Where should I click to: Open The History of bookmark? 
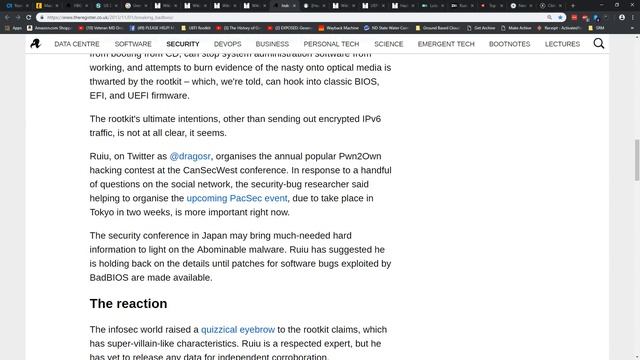(x=238, y=28)
